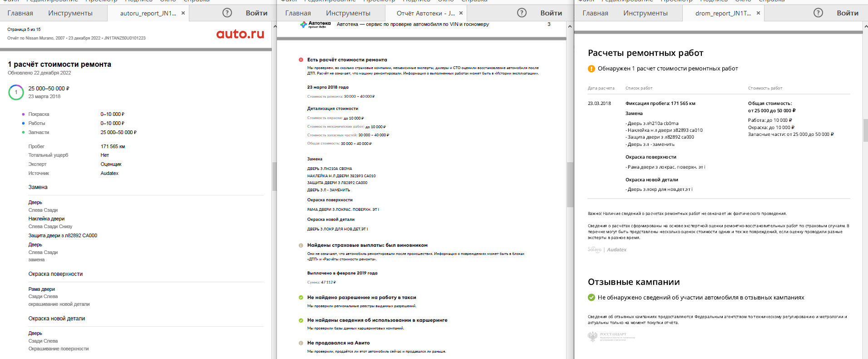Click the Сумма: 47 112 ₽ line

pos(321,282)
